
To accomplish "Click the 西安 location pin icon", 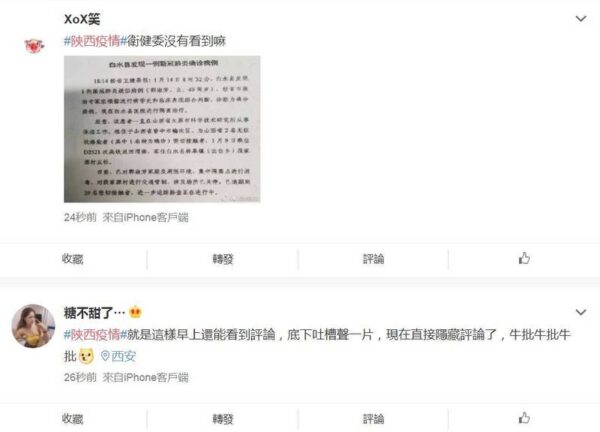I will click(x=105, y=356).
